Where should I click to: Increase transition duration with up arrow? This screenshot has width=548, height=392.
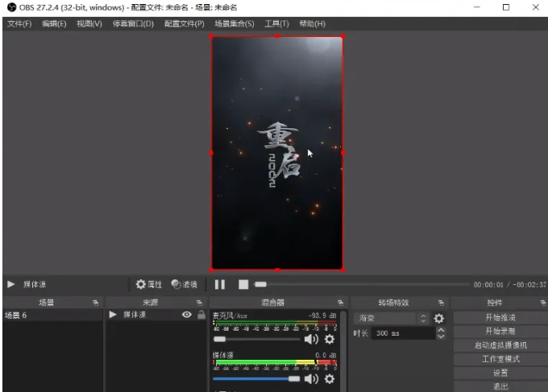tap(441, 330)
